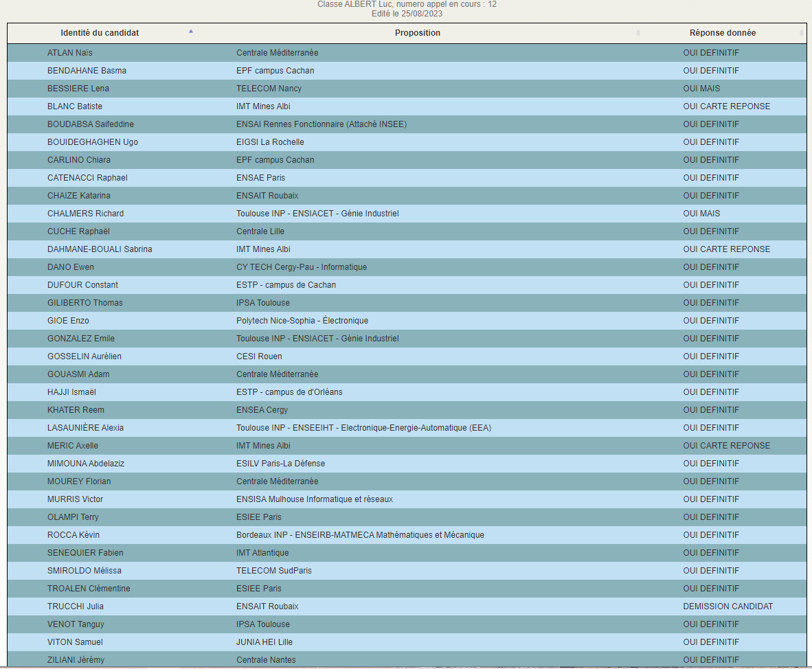This screenshot has height=669, width=812.
Task: Sort by Identité du candidat header
Action: pyautogui.click(x=100, y=33)
